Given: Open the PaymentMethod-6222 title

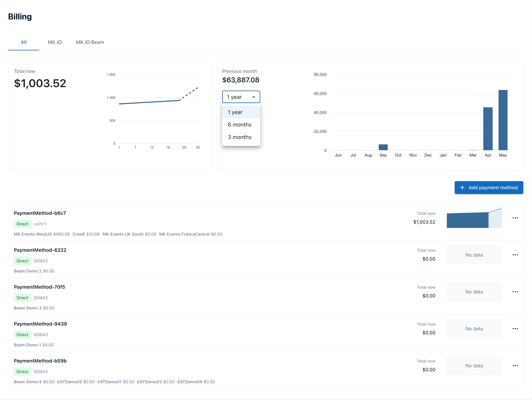Looking at the screenshot, I should tap(40, 250).
